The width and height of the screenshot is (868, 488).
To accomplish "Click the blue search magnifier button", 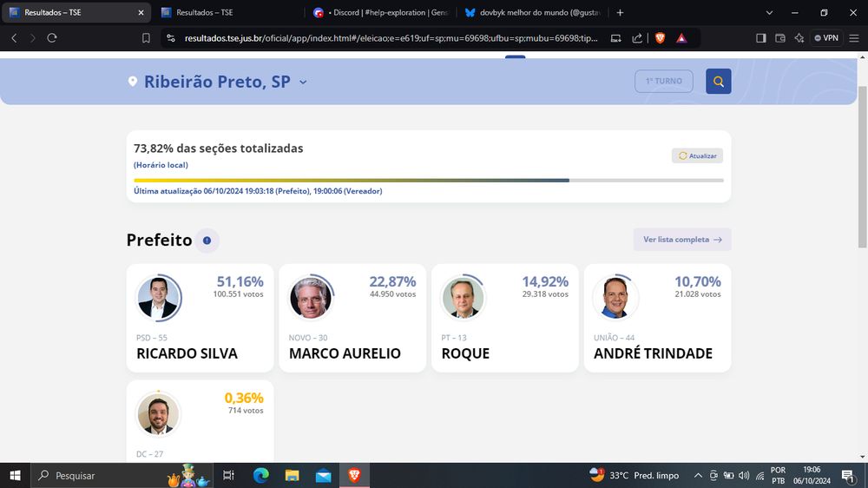I will tap(719, 82).
